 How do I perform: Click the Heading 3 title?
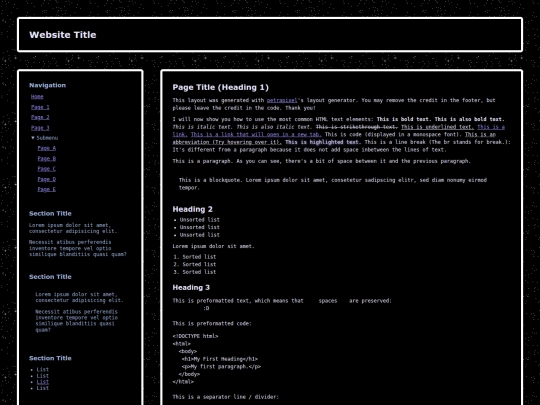pyautogui.click(x=191, y=287)
